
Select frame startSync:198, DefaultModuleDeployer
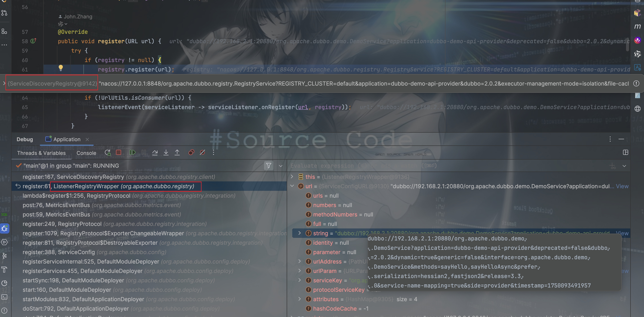click(149, 280)
